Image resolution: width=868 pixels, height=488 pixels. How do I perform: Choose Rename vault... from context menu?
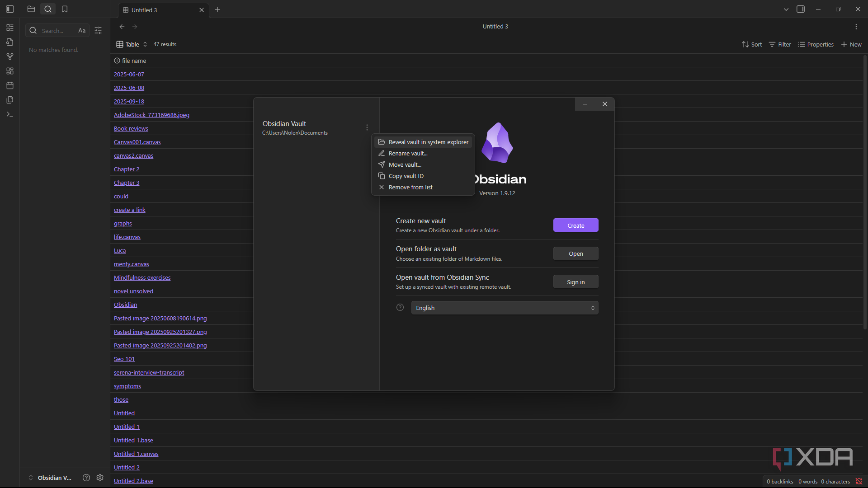tap(423, 153)
